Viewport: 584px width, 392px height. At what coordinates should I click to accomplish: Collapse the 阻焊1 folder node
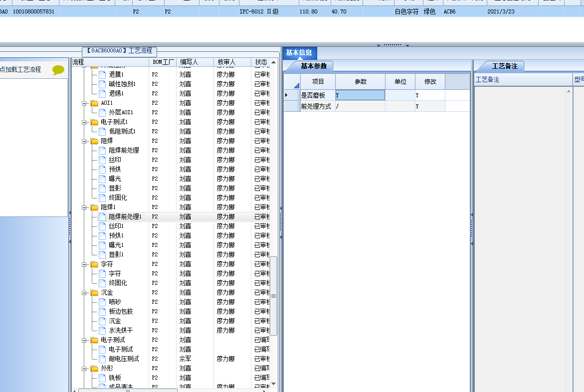pos(85,207)
